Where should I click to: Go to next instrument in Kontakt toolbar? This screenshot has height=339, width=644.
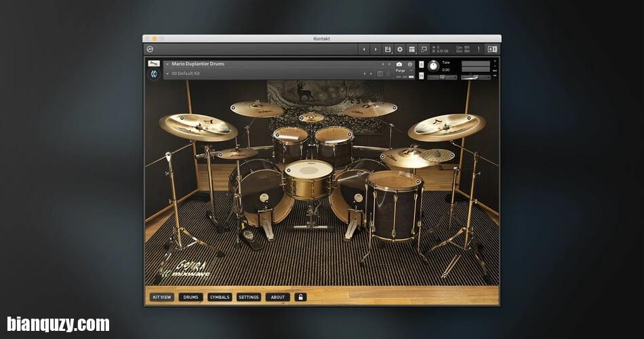point(376,49)
